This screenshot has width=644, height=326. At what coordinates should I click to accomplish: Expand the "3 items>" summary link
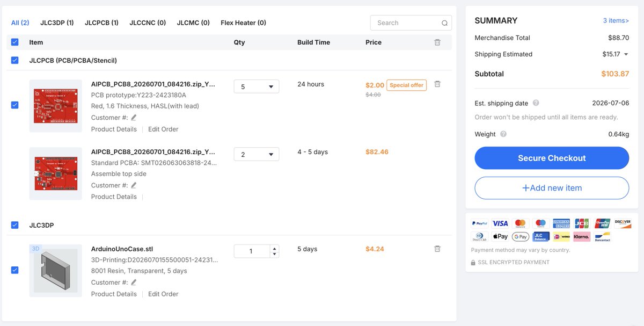616,20
